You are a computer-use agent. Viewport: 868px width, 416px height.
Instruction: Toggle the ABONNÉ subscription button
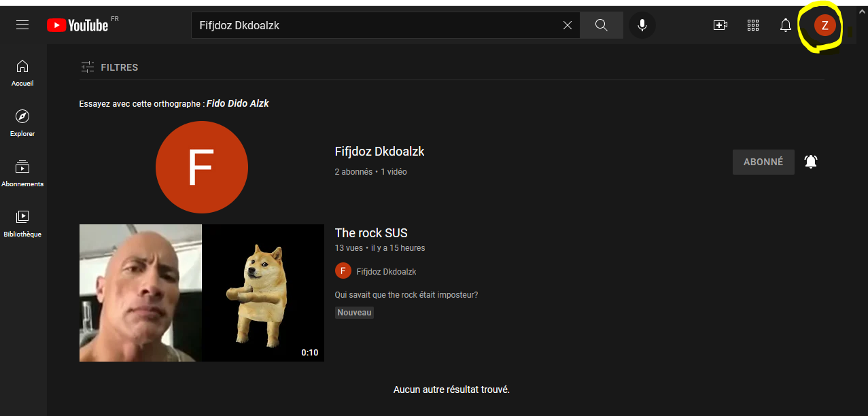click(763, 162)
